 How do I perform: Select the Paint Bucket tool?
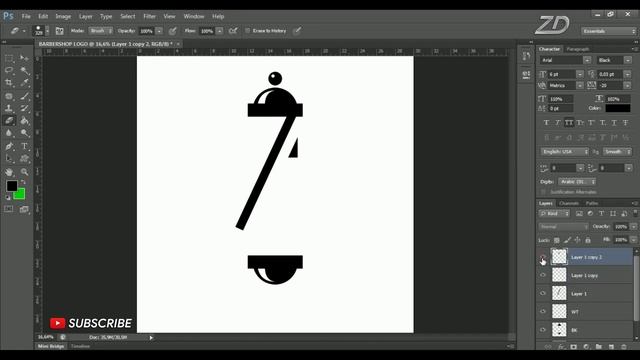pos(24,121)
